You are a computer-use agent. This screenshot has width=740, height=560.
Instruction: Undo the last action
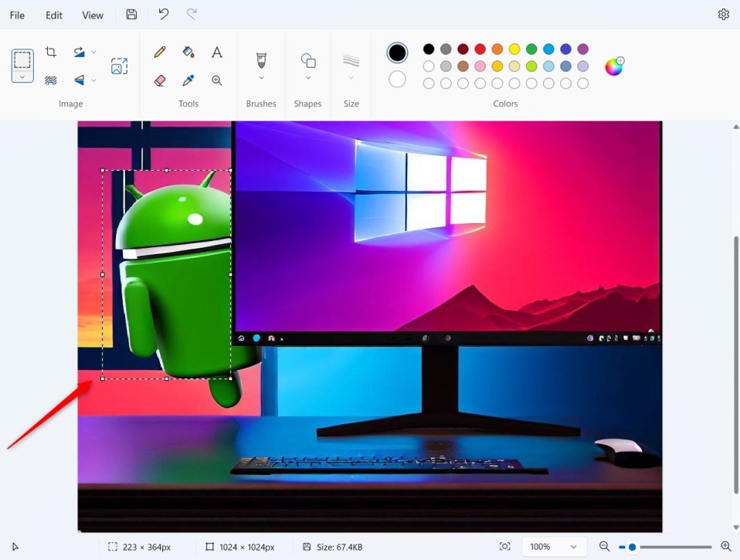tap(161, 13)
